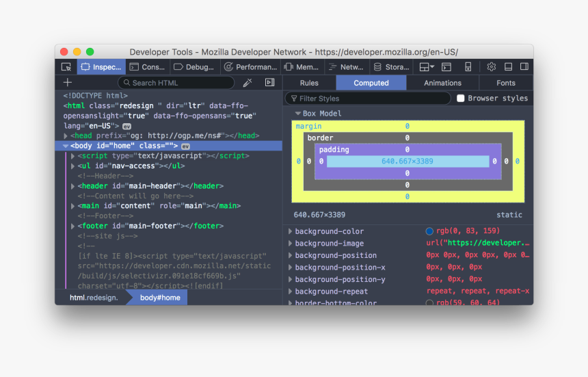Click the rgb(0, 83, 159) value
The height and width of the screenshot is (377, 588).
(468, 231)
